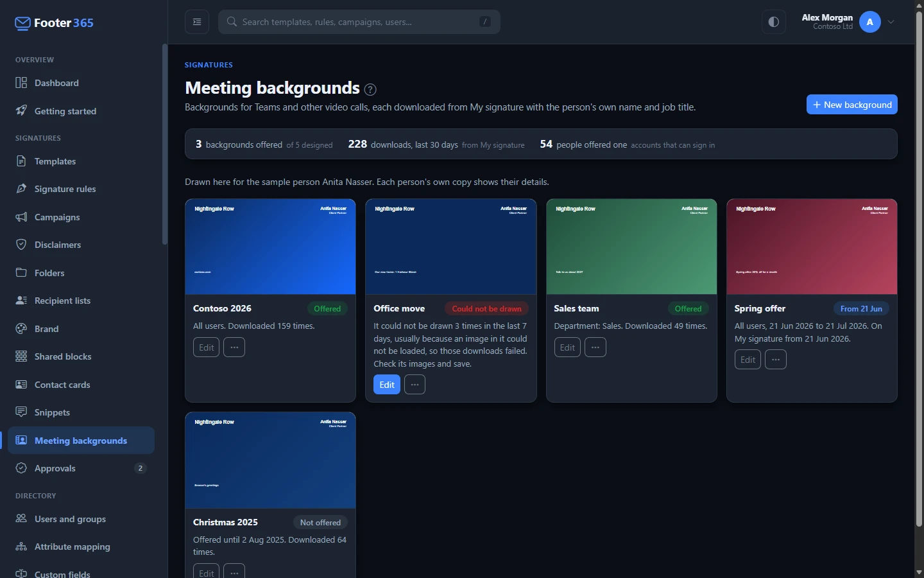Expand the account menu chevron
This screenshot has height=578, width=924.
pos(891,22)
